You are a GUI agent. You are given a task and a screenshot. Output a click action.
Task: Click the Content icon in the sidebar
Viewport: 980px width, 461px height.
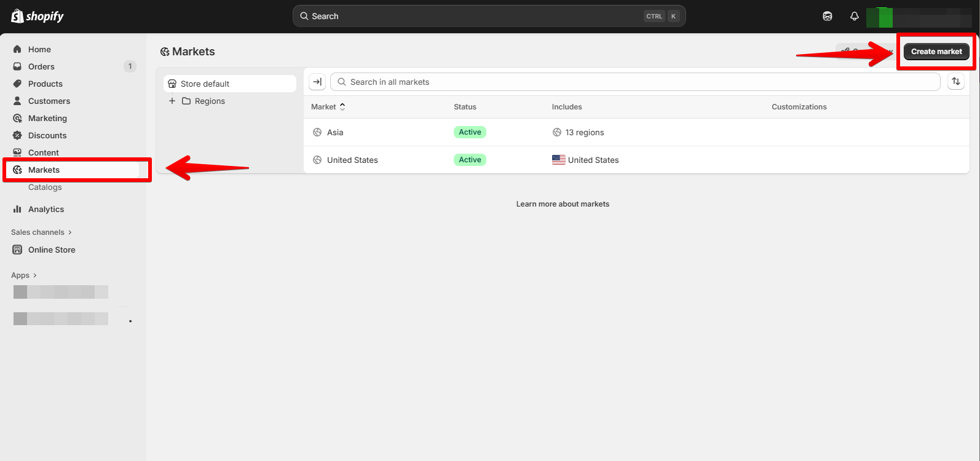17,152
